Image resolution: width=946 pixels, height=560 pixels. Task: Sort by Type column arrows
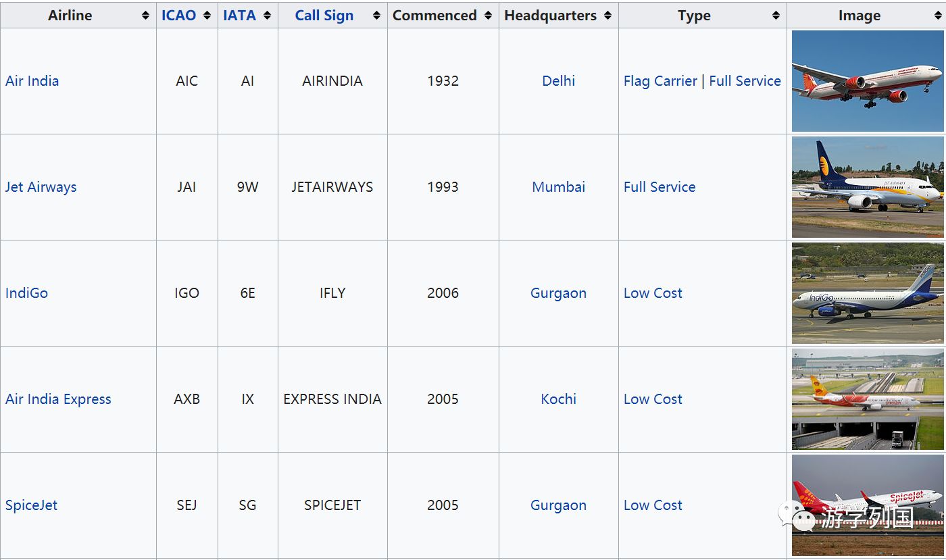[776, 16]
